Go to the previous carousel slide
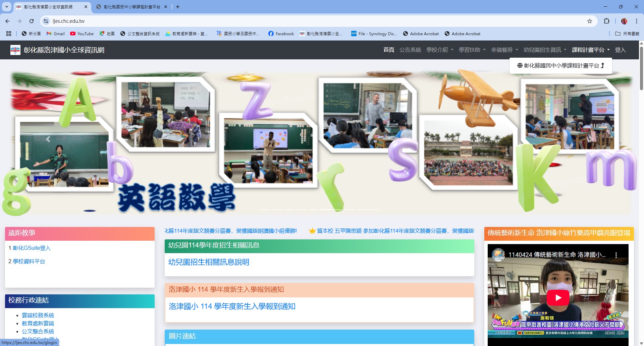 [x=48, y=139]
